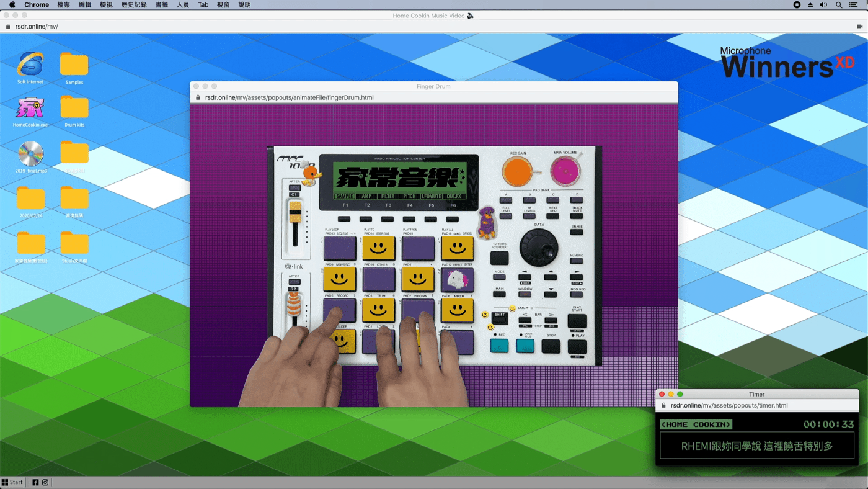Toggle 16 LEVELS button
The image size is (868, 489).
pyautogui.click(x=529, y=217)
